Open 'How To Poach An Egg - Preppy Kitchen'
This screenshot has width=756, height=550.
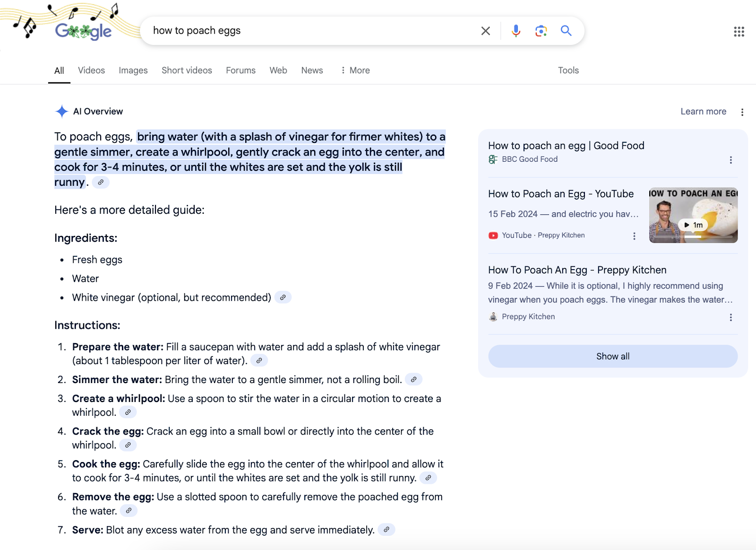coord(577,270)
